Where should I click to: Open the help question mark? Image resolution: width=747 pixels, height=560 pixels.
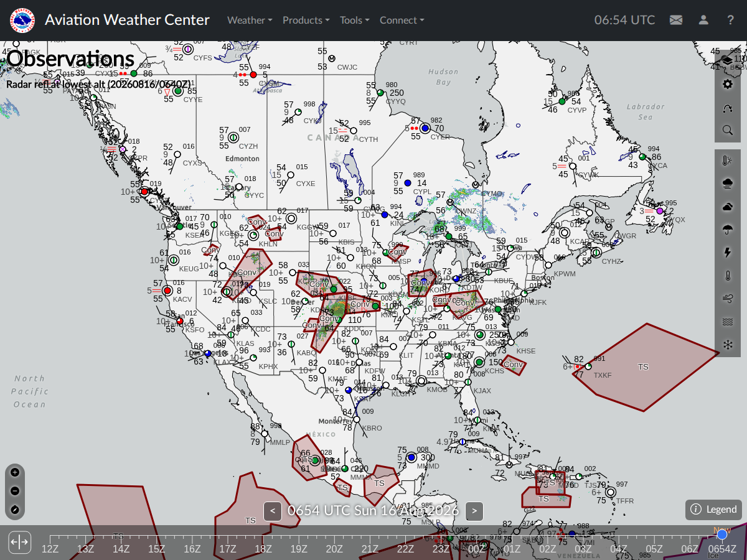coord(730,20)
